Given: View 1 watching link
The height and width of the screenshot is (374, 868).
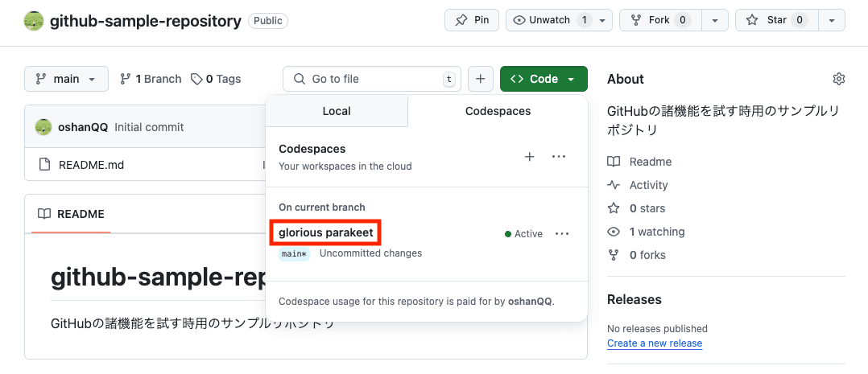Looking at the screenshot, I should [657, 232].
